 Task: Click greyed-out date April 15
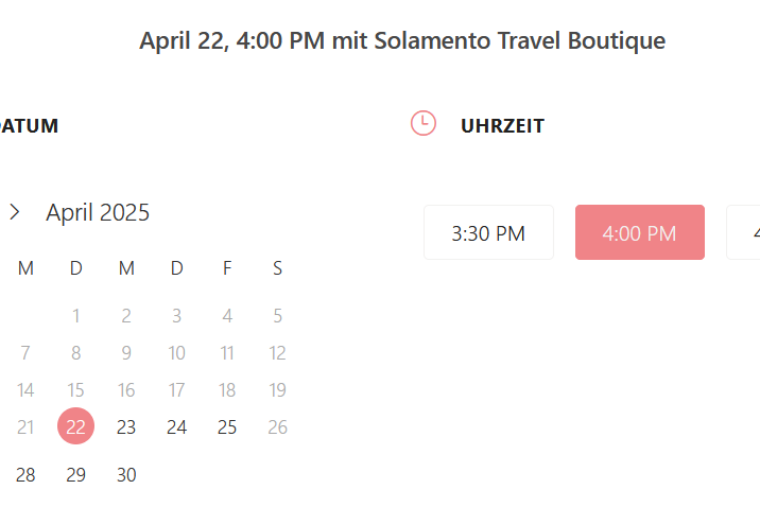pyautogui.click(x=76, y=390)
